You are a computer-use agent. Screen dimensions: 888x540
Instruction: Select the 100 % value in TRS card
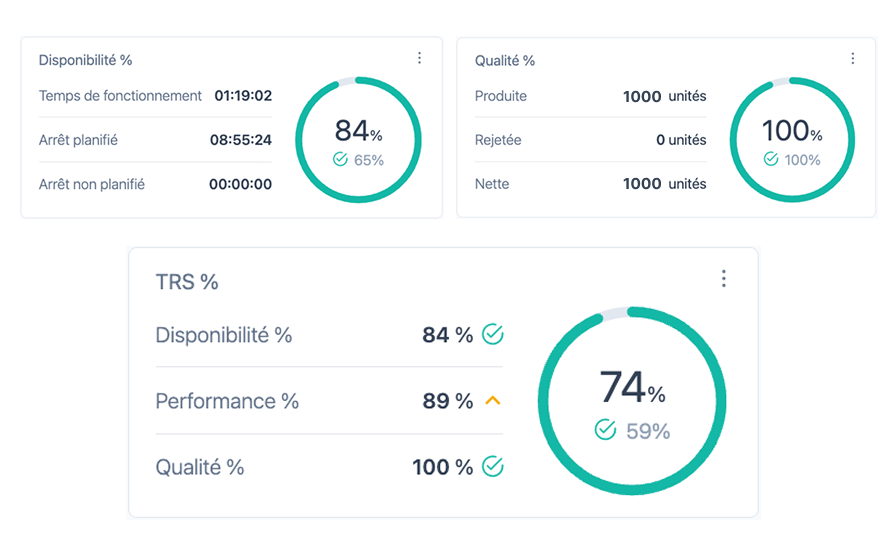coord(442,467)
